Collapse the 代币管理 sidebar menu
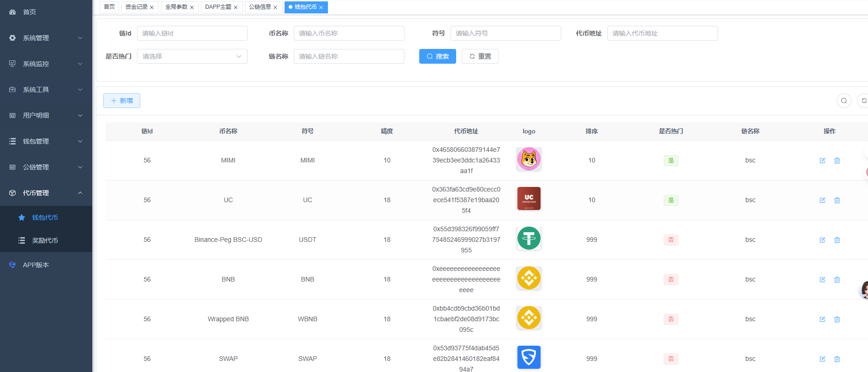 (46, 193)
